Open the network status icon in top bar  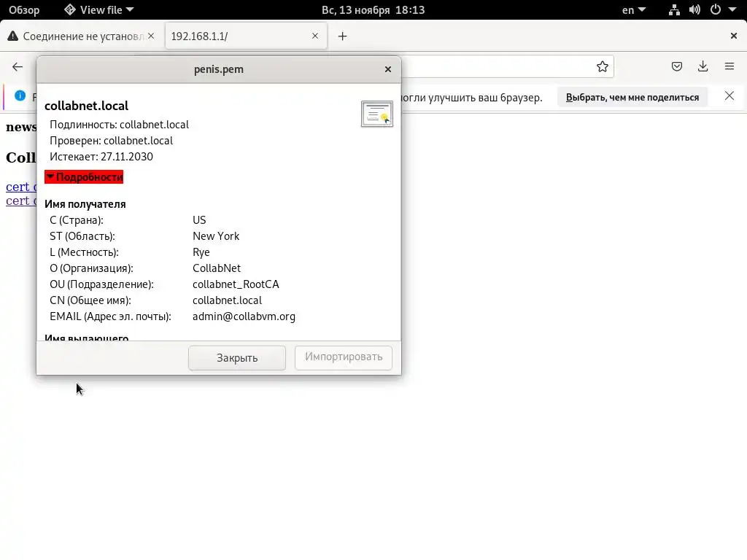pyautogui.click(x=674, y=10)
